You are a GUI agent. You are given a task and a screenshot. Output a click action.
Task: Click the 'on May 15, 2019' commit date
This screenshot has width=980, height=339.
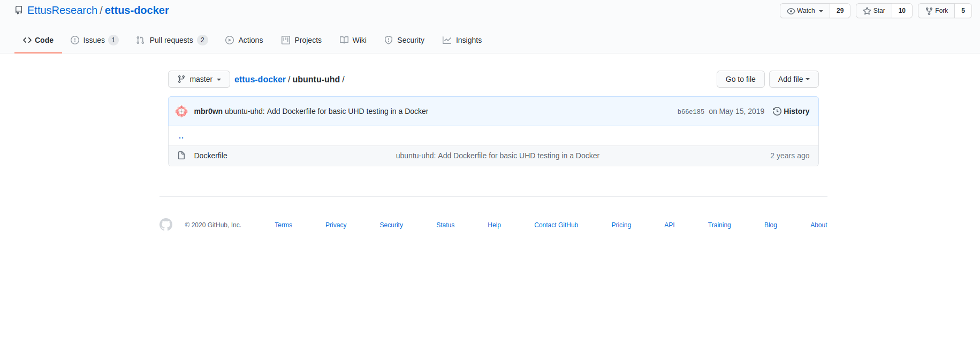736,111
